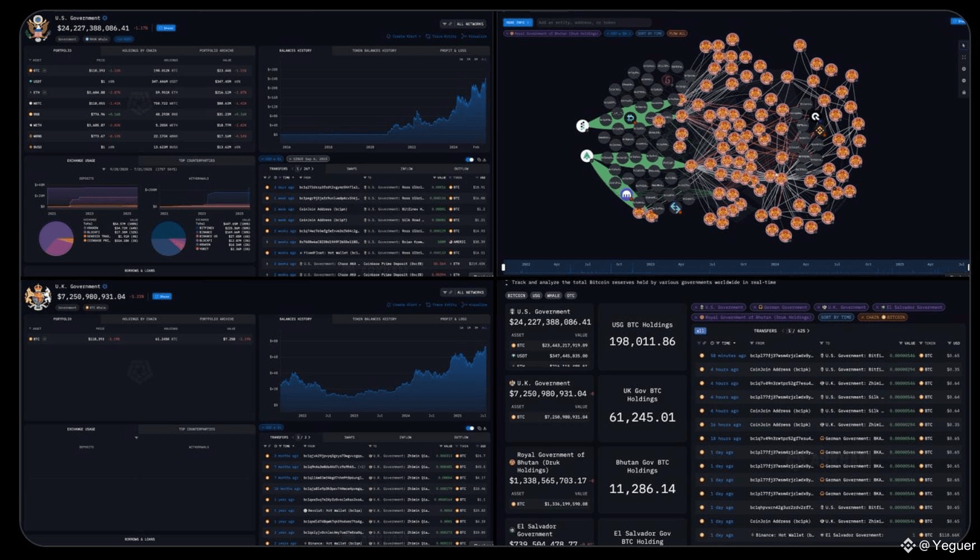Switch to Token Balances History tab in U.S. panel

point(374,51)
